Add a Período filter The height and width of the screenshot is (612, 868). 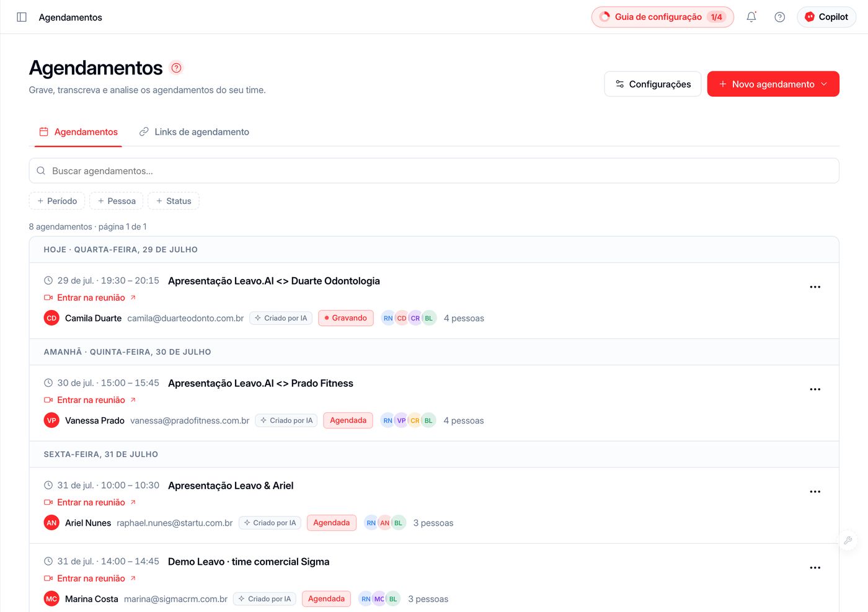tap(57, 201)
